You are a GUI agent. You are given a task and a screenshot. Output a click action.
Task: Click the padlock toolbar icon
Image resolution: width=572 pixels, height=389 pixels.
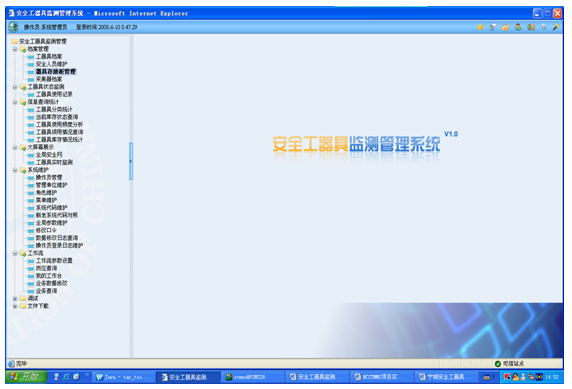(505, 27)
